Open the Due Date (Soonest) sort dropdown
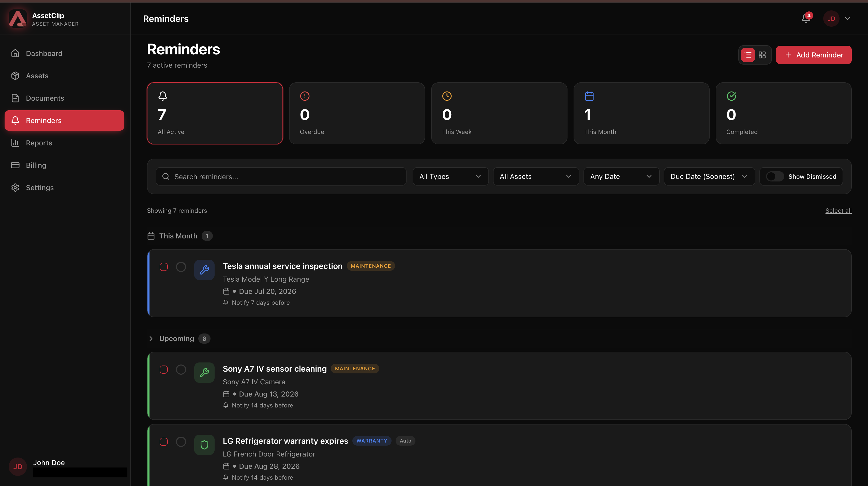Viewport: 868px width, 486px height. (709, 176)
